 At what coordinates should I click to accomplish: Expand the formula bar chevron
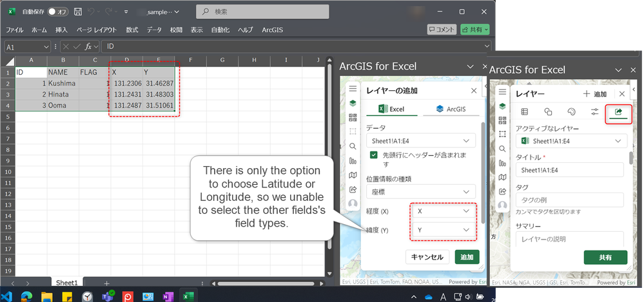coord(487,46)
